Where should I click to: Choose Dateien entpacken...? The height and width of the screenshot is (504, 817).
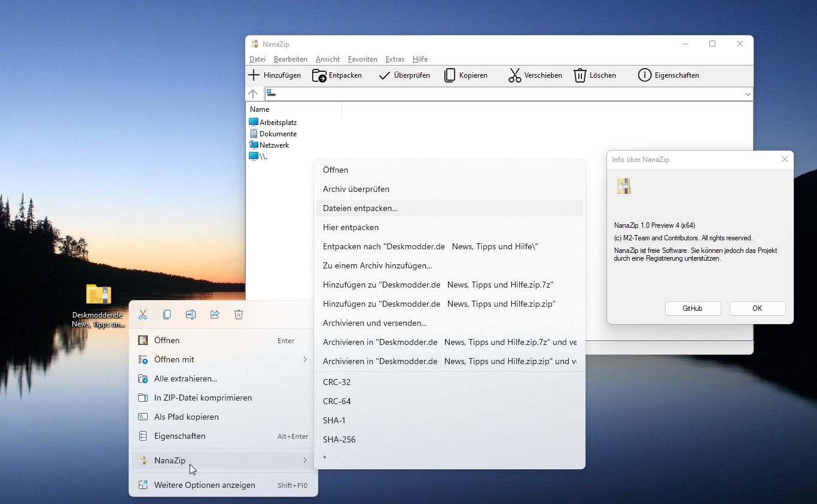click(x=449, y=208)
